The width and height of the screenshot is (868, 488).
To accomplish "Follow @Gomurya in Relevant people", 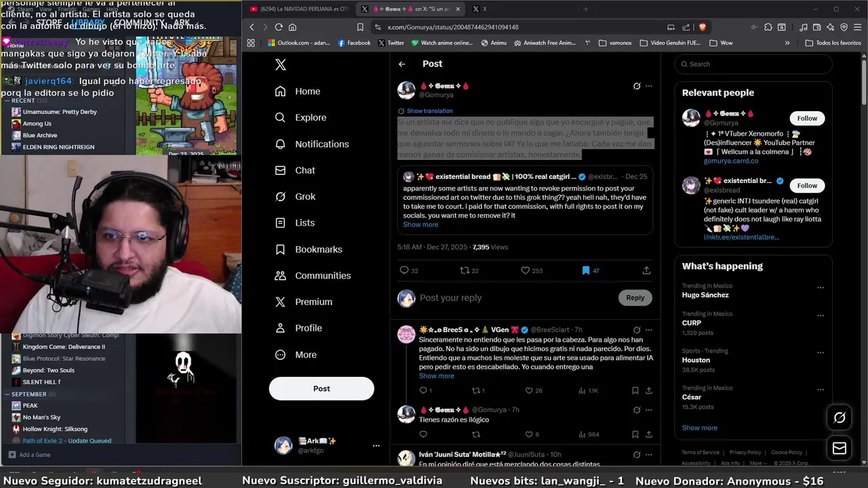I will pos(807,118).
